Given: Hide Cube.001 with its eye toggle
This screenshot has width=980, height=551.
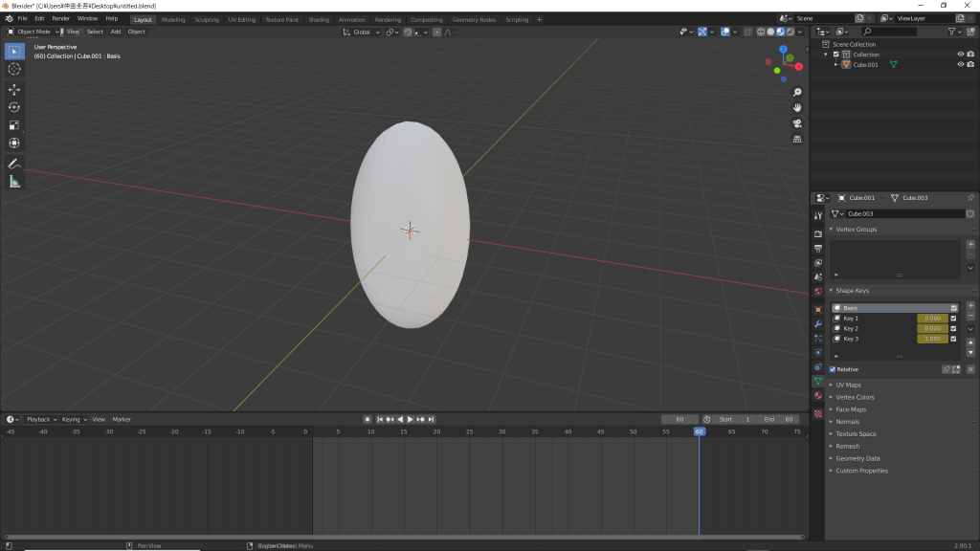Looking at the screenshot, I should (x=960, y=64).
